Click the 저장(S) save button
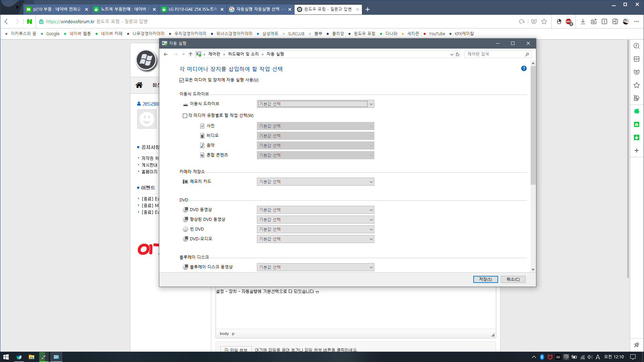 [x=485, y=280]
